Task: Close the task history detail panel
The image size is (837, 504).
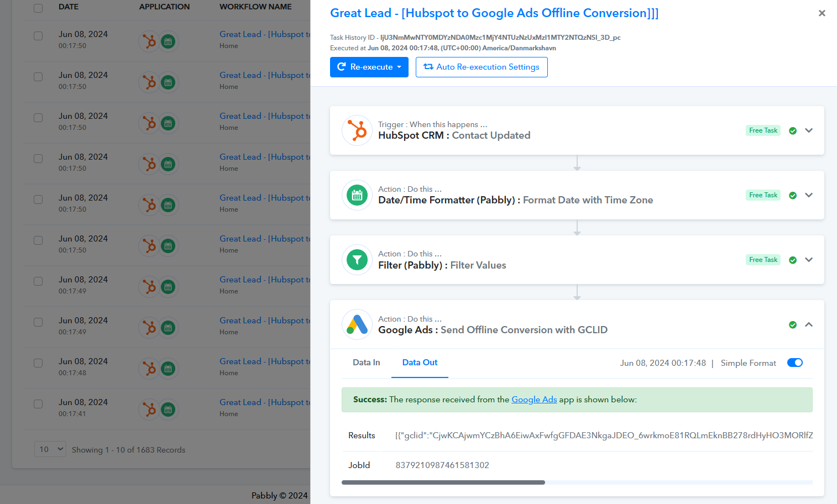Action: click(822, 13)
